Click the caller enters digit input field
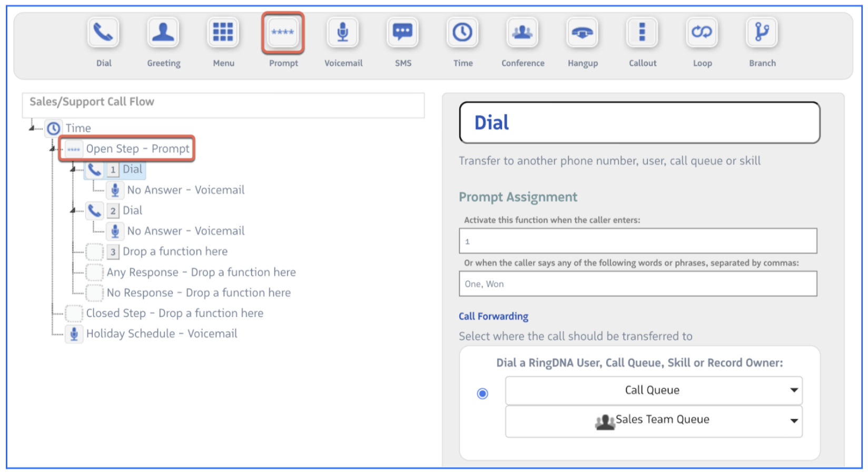Viewport: 868px width, 473px height. 637,241
